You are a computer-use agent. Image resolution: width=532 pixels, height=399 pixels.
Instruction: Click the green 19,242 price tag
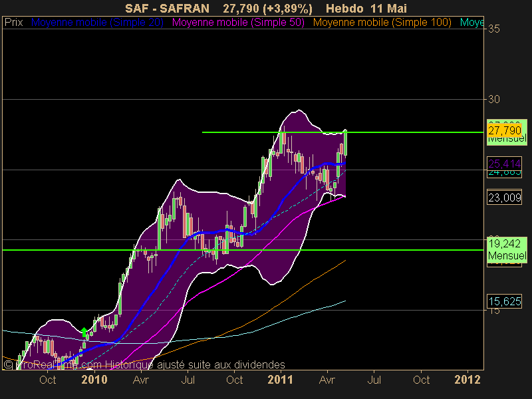point(505,243)
